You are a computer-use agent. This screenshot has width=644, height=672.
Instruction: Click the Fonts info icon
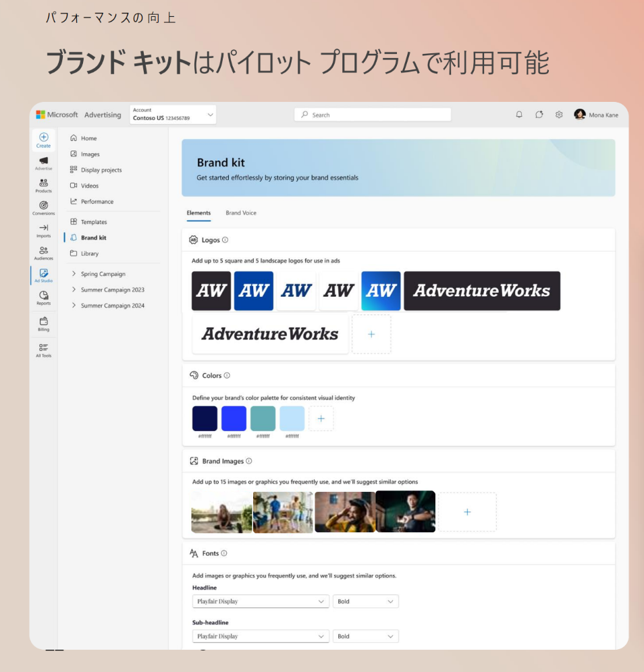[224, 553]
